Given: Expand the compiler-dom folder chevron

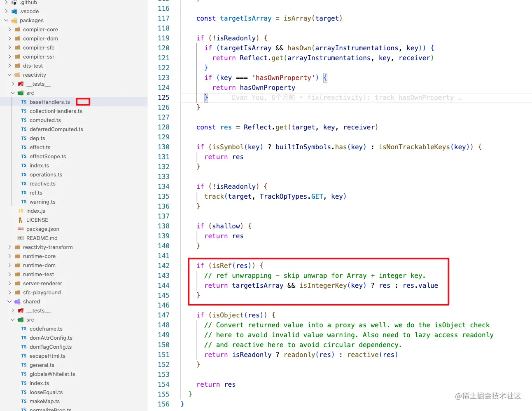Looking at the screenshot, I should coord(10,39).
